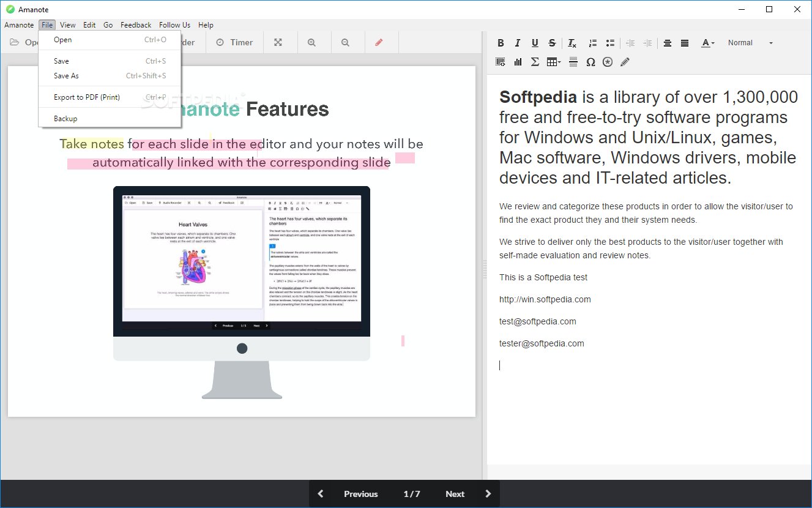Insert formula with sigma icon
812x508 pixels.
[x=535, y=62]
